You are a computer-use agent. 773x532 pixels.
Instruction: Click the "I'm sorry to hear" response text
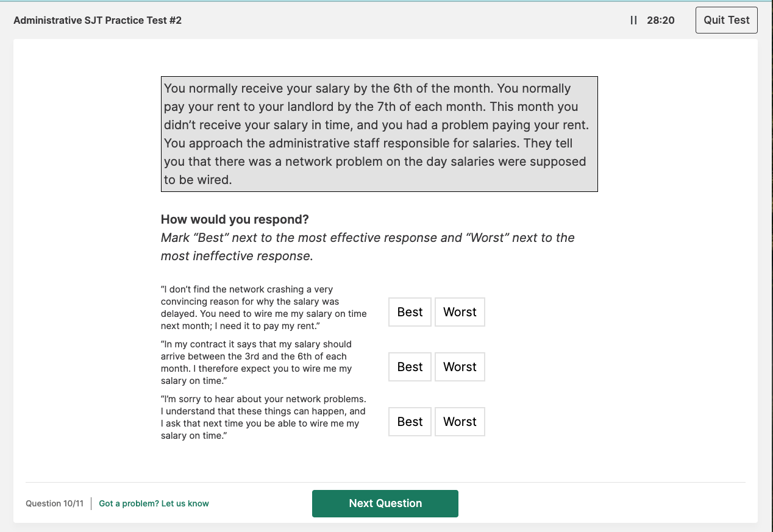(263, 417)
